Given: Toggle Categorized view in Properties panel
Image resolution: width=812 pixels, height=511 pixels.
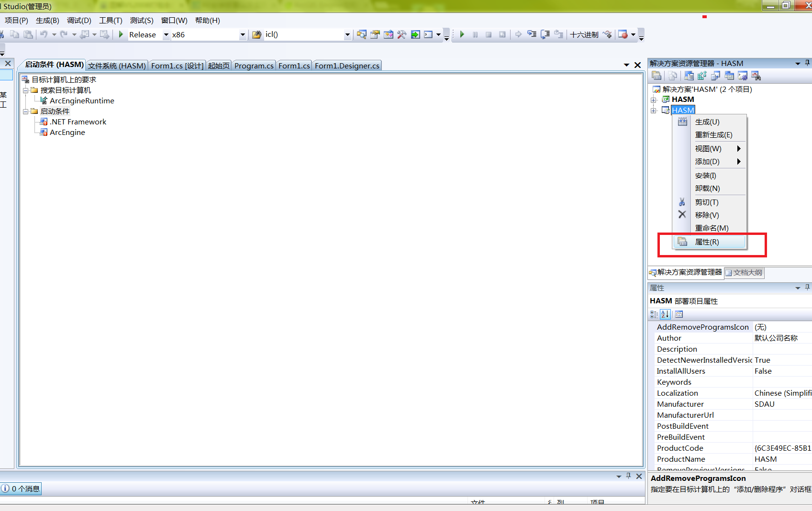Looking at the screenshot, I should (x=654, y=314).
